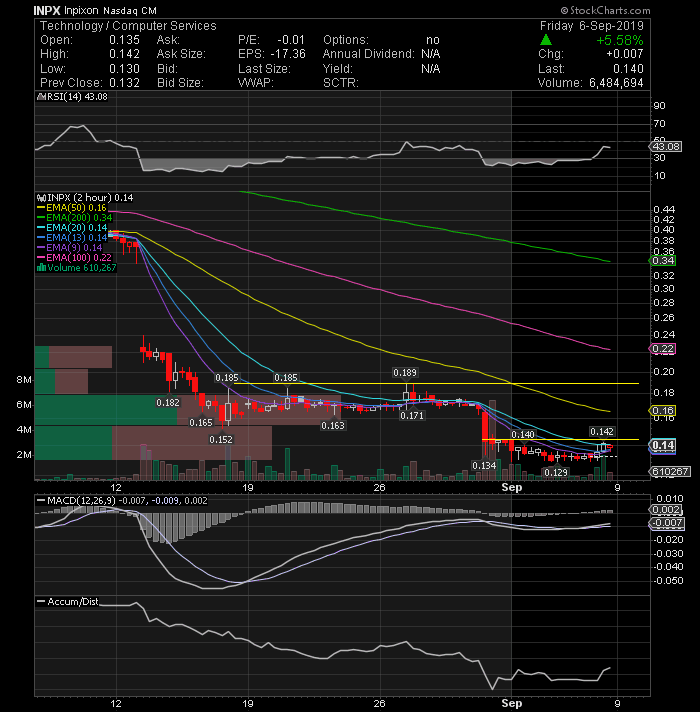Click the Sep marker under Accum/Dist panel
Viewport: 700px width, 712px height.
(512, 703)
